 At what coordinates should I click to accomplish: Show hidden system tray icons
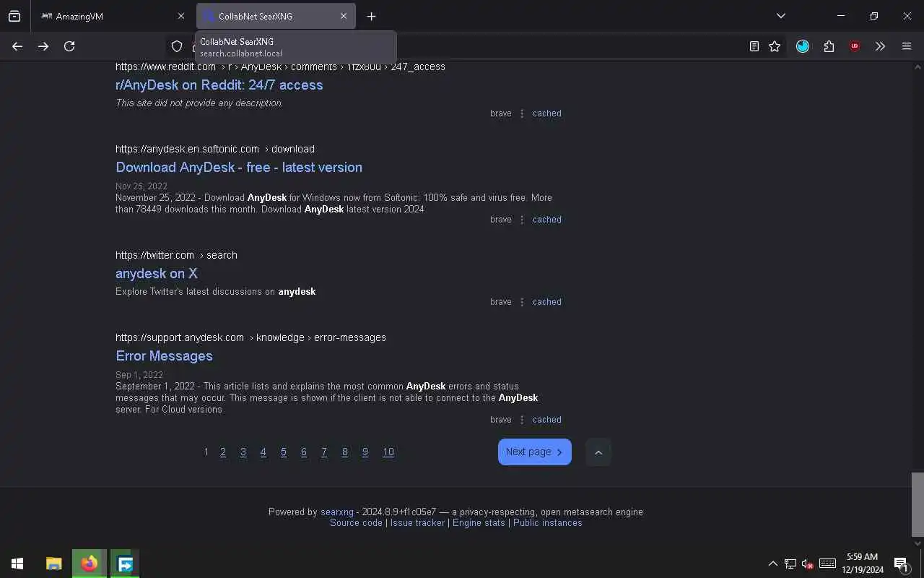pos(772,564)
